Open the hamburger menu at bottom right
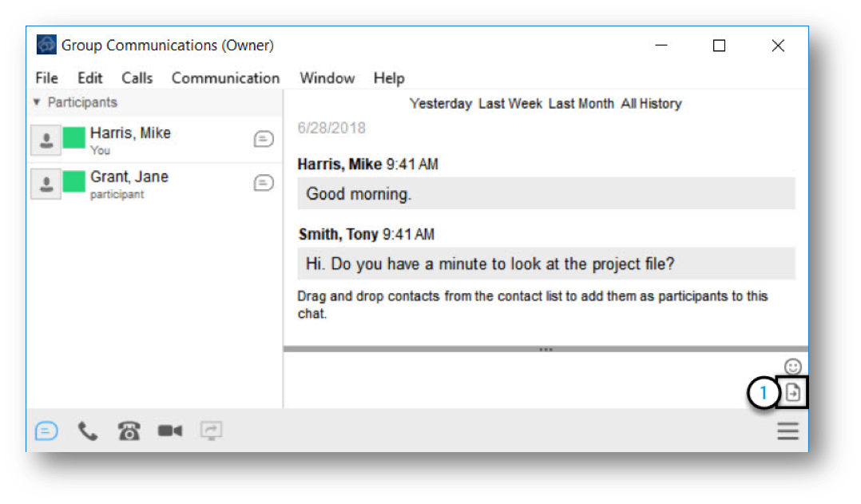Screen dimensions: 861x504 coord(788,431)
